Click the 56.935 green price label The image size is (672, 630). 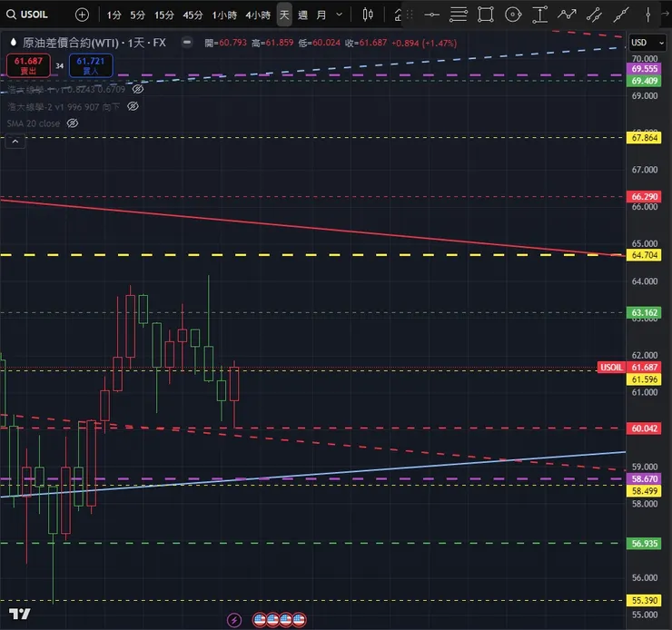(x=644, y=544)
